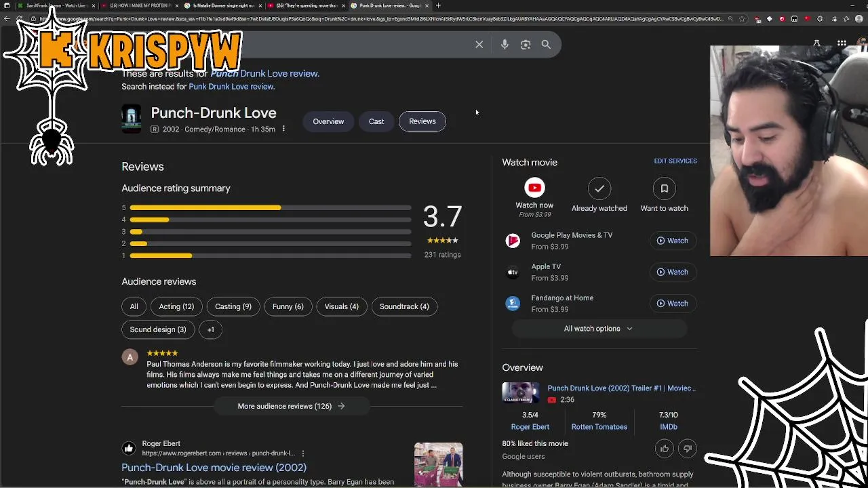The height and width of the screenshot is (488, 868).
Task: Like this movie with thumbs up
Action: pyautogui.click(x=665, y=449)
